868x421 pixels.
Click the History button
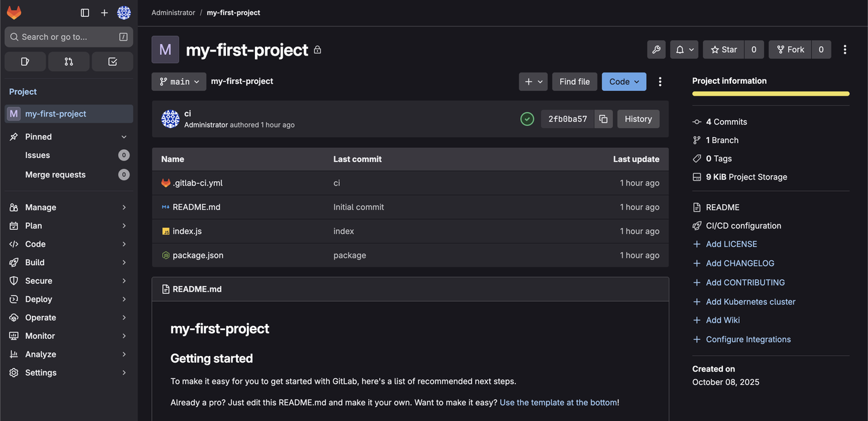tap(637, 119)
